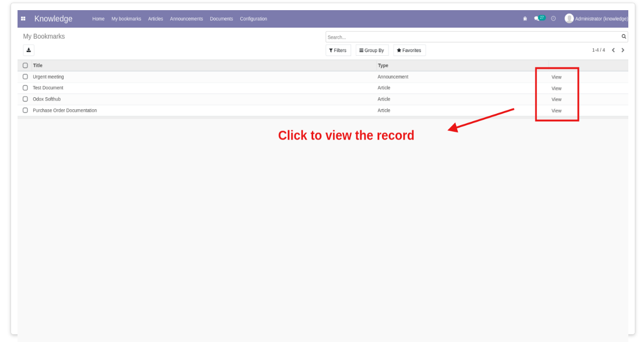
Task: Check Purchase Order Documentation row checkbox
Action: 25,111
